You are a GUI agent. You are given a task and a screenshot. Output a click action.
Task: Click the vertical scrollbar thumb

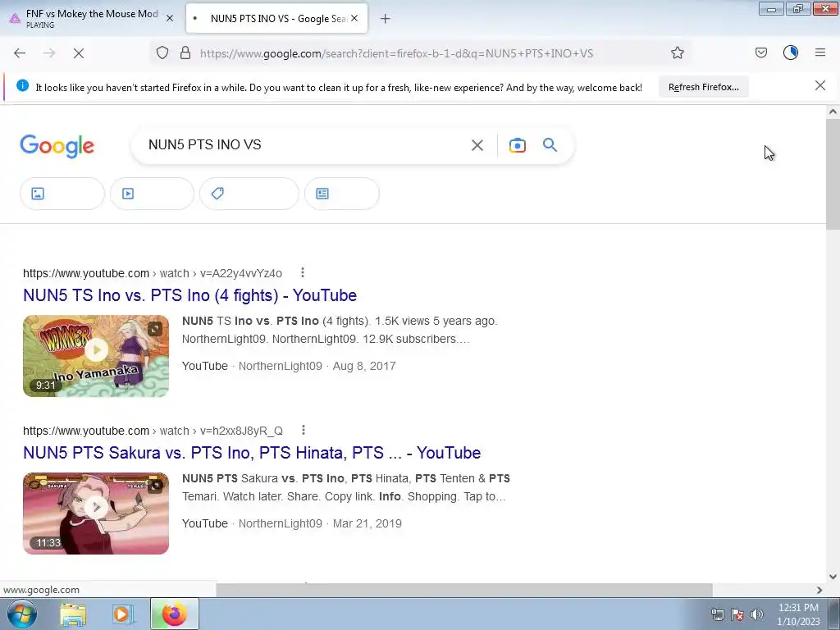pyautogui.click(x=833, y=174)
